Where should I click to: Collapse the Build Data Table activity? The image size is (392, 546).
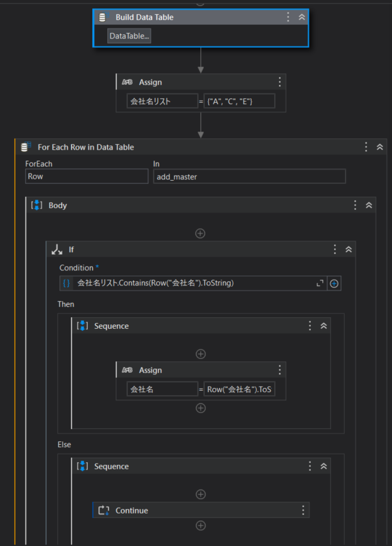coord(302,17)
